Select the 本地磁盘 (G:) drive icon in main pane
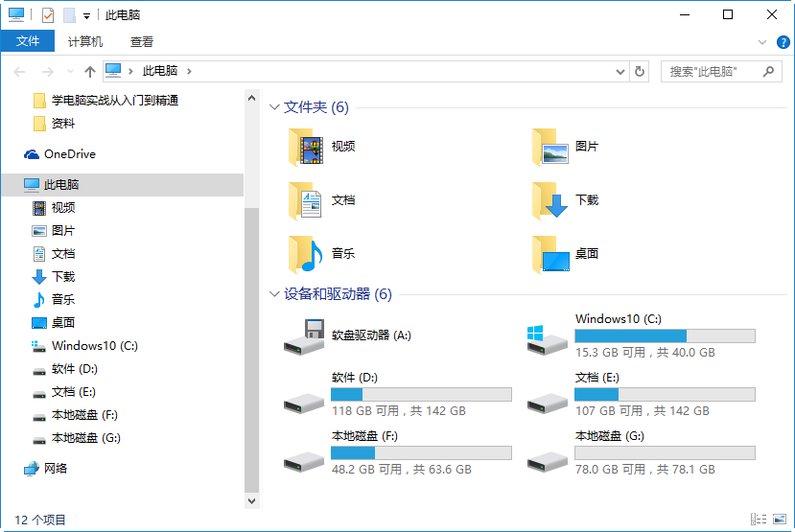Viewport: 795px width, 532px height. pyautogui.click(x=547, y=462)
